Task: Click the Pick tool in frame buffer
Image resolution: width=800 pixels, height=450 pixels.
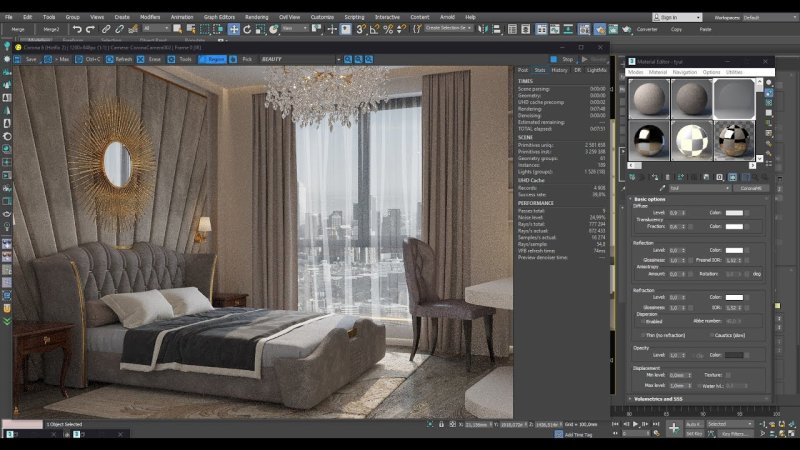Action: (x=243, y=59)
